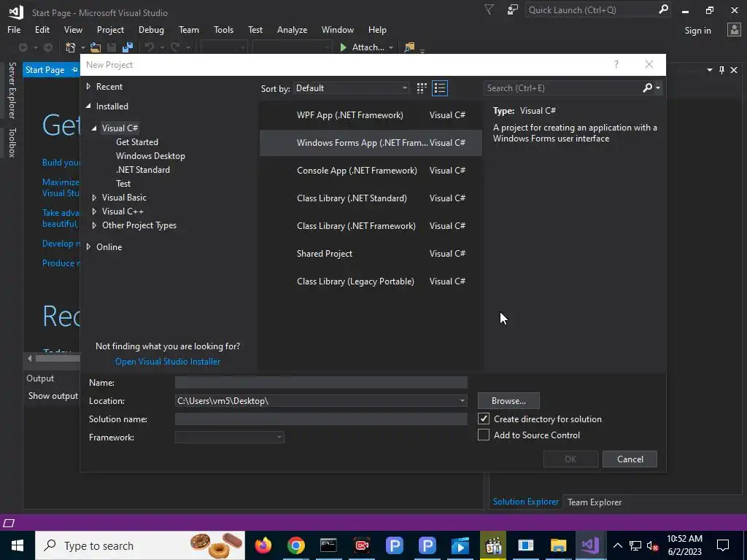Expand the Visual C++ node
This screenshot has height=560, width=747.
tap(94, 211)
